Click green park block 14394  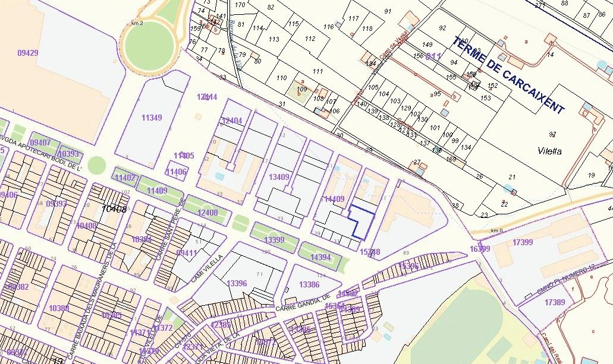[320, 257]
